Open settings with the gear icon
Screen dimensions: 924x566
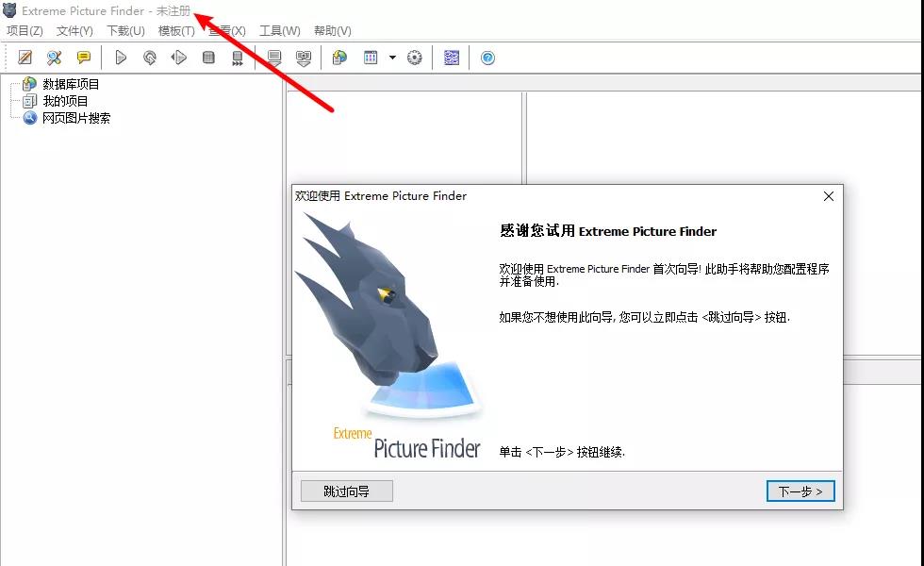click(x=415, y=58)
